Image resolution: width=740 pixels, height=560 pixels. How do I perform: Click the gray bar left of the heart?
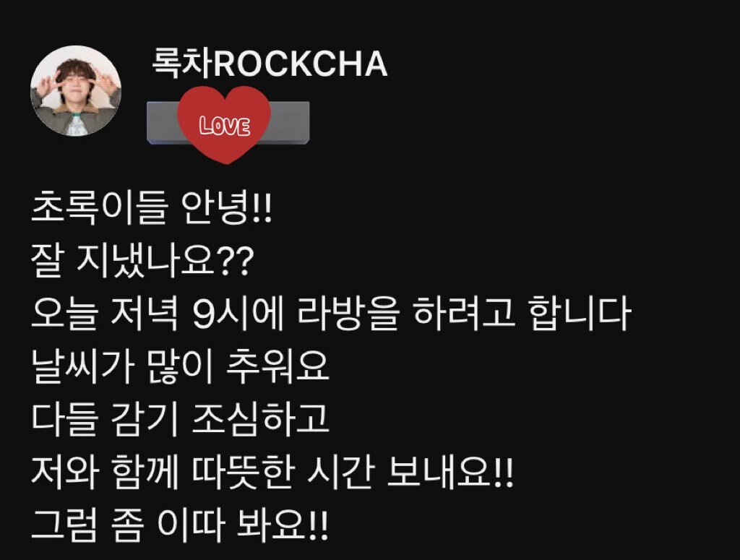pyautogui.click(x=163, y=123)
